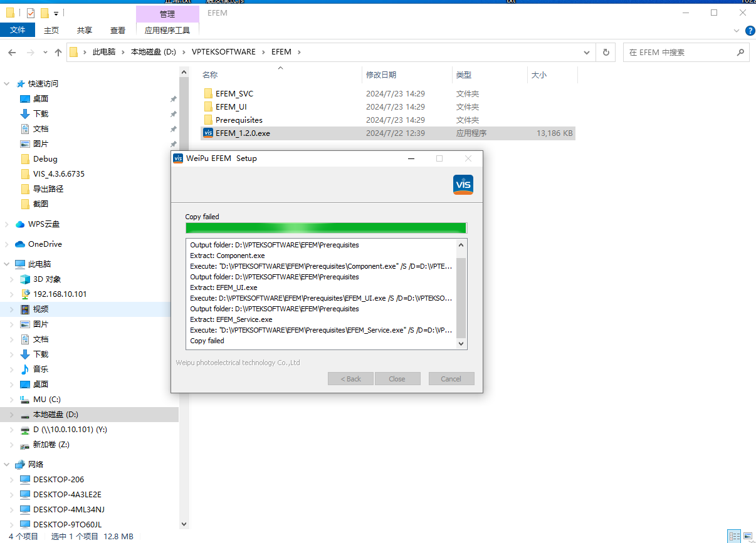This screenshot has height=543, width=756.
Task: Open the 文件 menu
Action: (18, 30)
